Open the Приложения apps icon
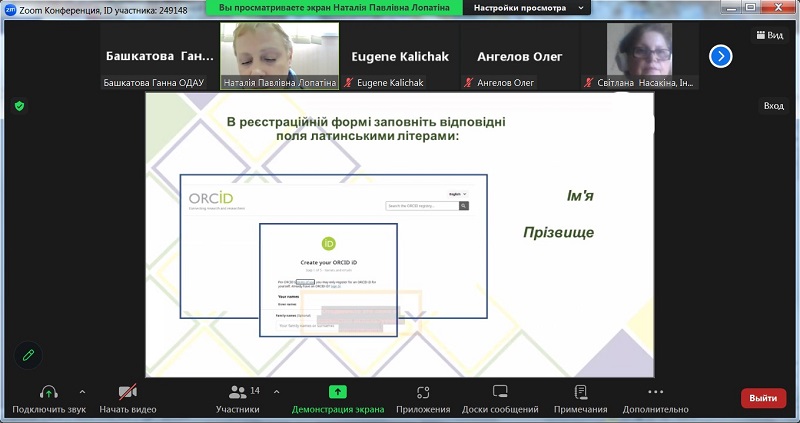The height and width of the screenshot is (423, 800). click(x=423, y=392)
